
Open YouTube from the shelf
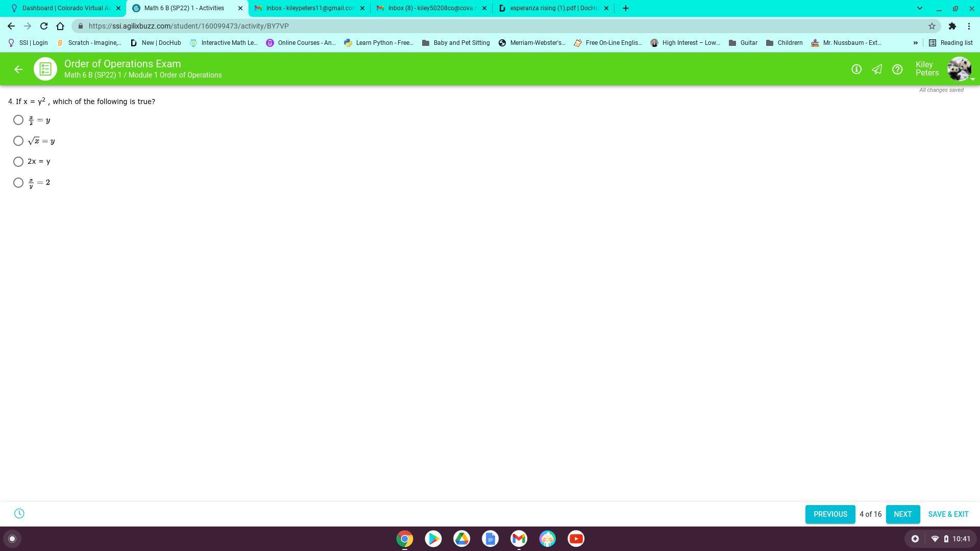click(576, 539)
